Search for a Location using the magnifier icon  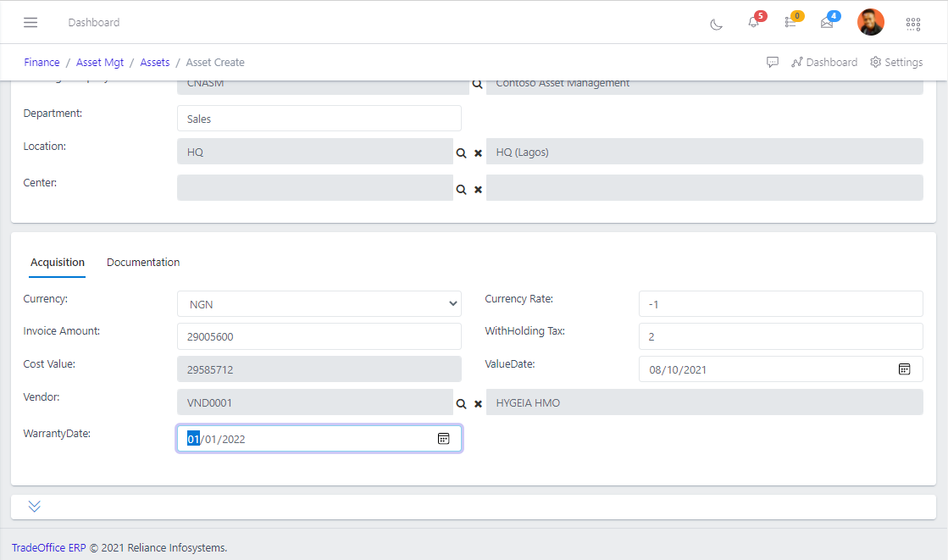pos(460,153)
